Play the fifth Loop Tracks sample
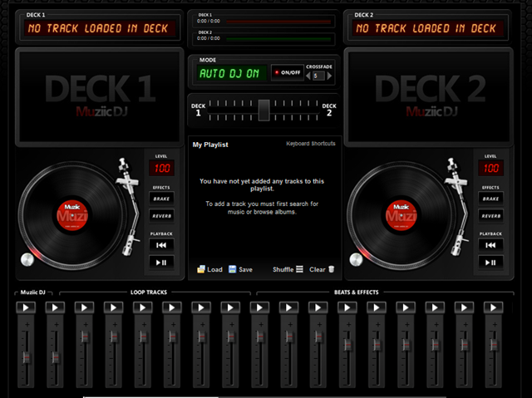This screenshot has height=398, width=532. 201,307
